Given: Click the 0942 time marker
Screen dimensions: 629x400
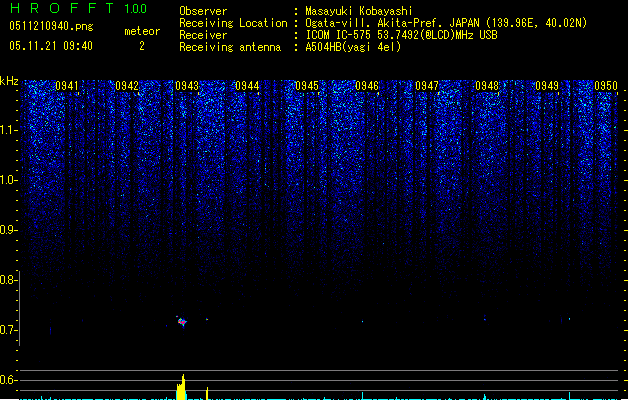Looking at the screenshot, I should click(x=127, y=86).
